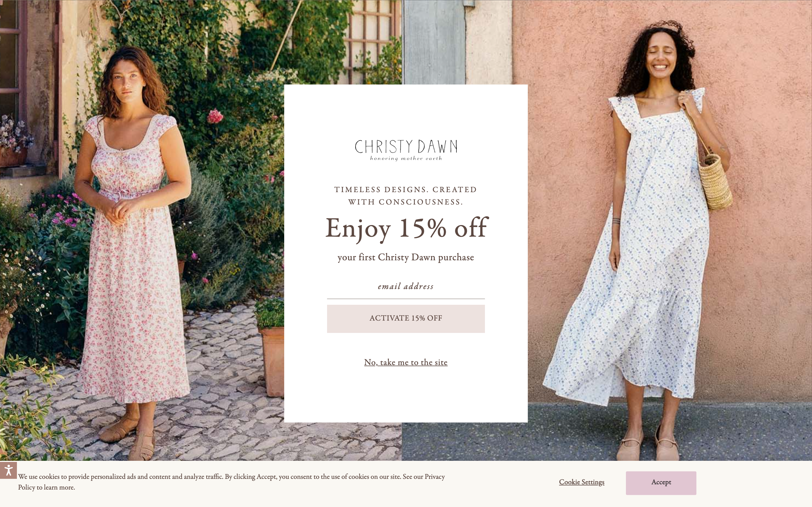Click the cookie notice text about Privacy Policy
Image resolution: width=812 pixels, height=507 pixels.
(231, 482)
